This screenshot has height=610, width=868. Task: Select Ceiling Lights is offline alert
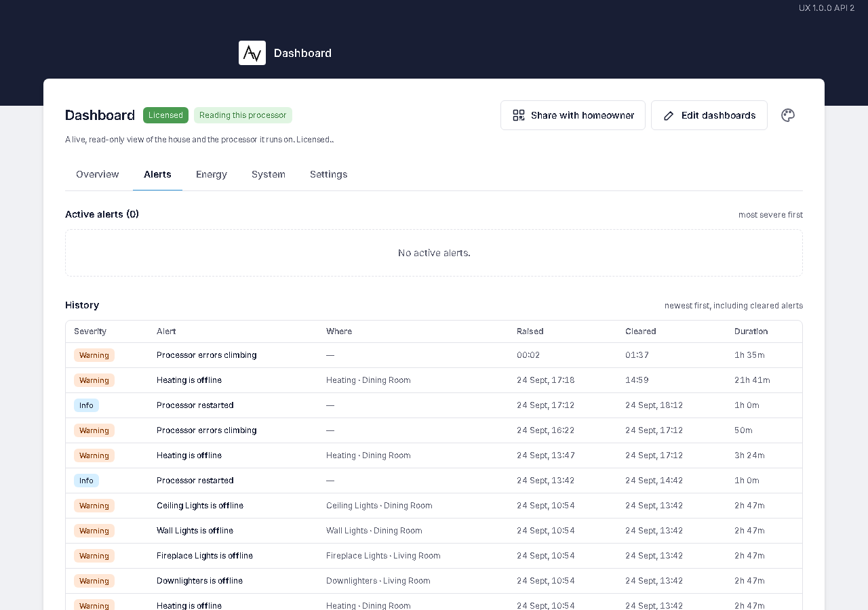pos(200,506)
